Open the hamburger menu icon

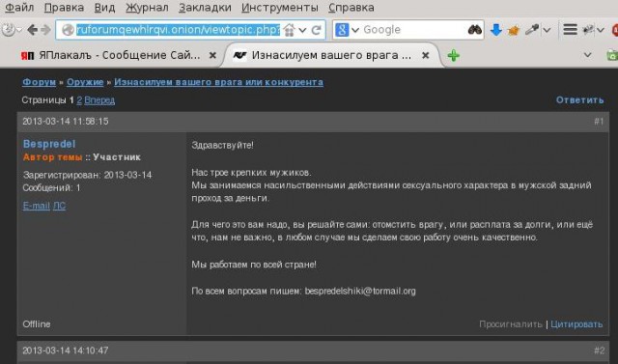pos(570,30)
